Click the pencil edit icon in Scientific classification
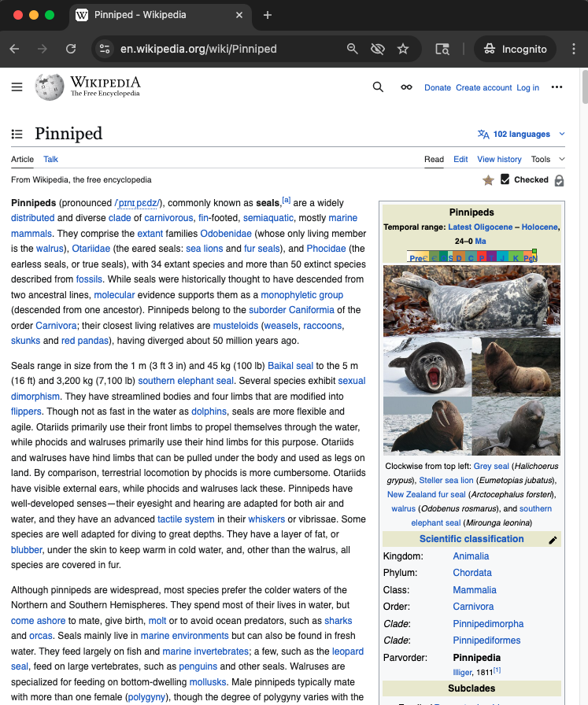The width and height of the screenshot is (588, 705). tap(553, 540)
